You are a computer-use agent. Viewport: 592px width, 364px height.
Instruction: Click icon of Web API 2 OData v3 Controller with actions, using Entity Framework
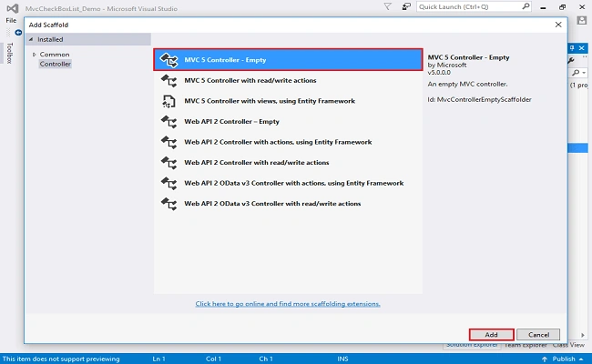tap(168, 183)
